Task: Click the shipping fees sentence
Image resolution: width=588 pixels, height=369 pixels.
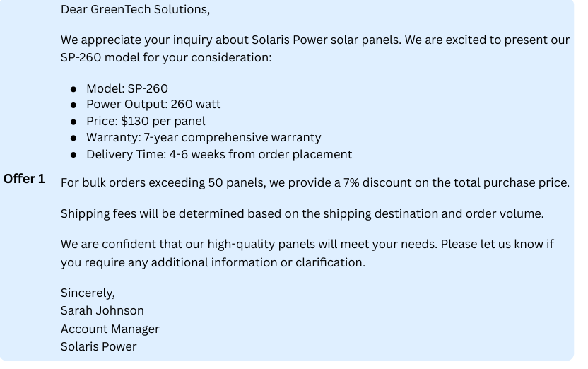Action: click(x=302, y=213)
